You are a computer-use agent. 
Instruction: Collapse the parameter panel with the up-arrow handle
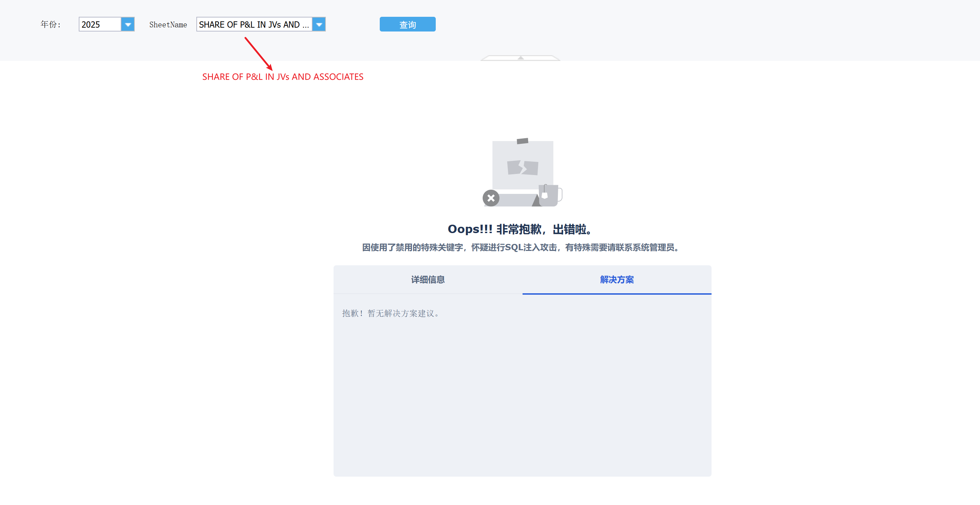pos(520,58)
